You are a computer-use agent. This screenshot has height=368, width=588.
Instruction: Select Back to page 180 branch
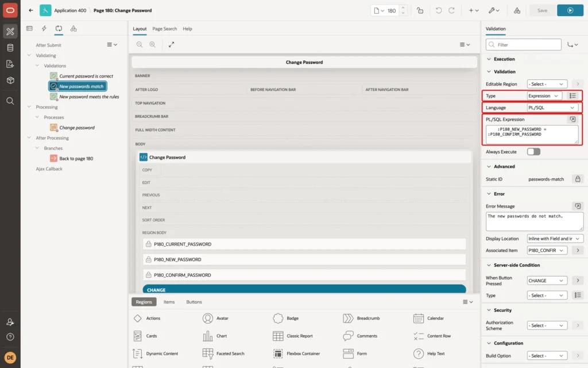[x=76, y=159]
